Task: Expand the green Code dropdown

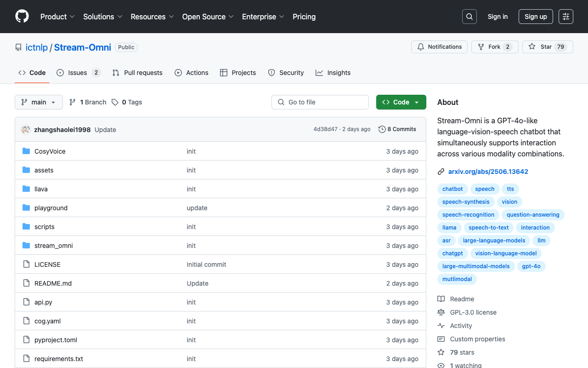Action: (401, 102)
